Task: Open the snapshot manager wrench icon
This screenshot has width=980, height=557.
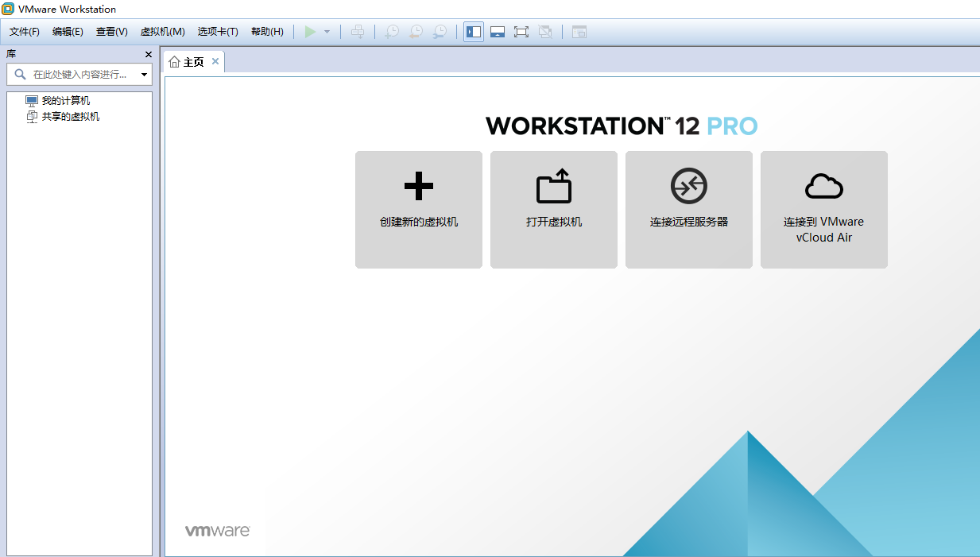Action: [440, 32]
